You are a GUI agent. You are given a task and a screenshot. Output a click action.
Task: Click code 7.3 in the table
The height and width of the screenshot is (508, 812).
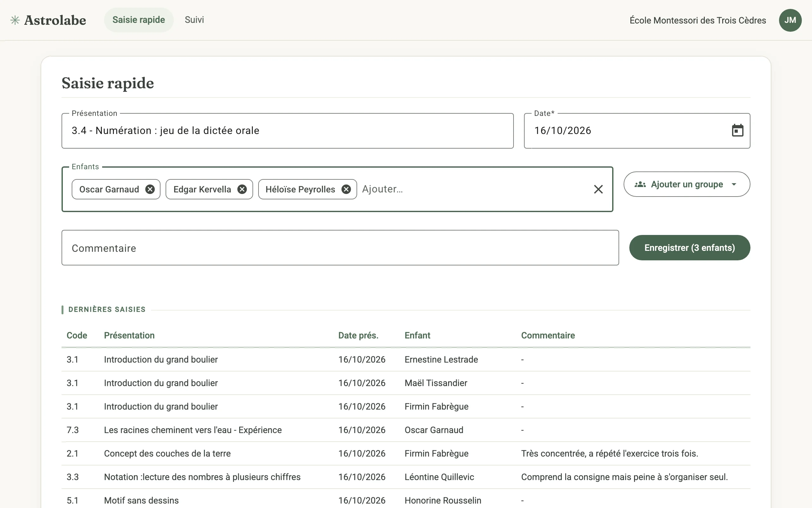click(x=72, y=430)
